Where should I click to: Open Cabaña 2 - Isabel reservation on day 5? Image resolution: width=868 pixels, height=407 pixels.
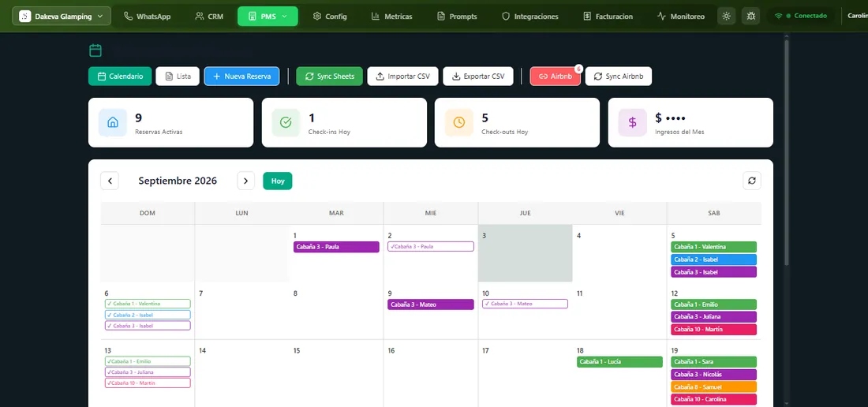713,260
